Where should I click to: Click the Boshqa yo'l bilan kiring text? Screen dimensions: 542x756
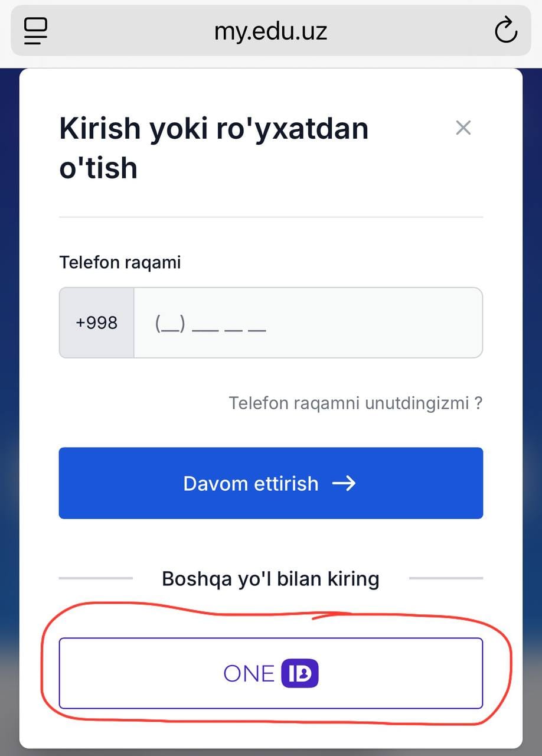270,579
